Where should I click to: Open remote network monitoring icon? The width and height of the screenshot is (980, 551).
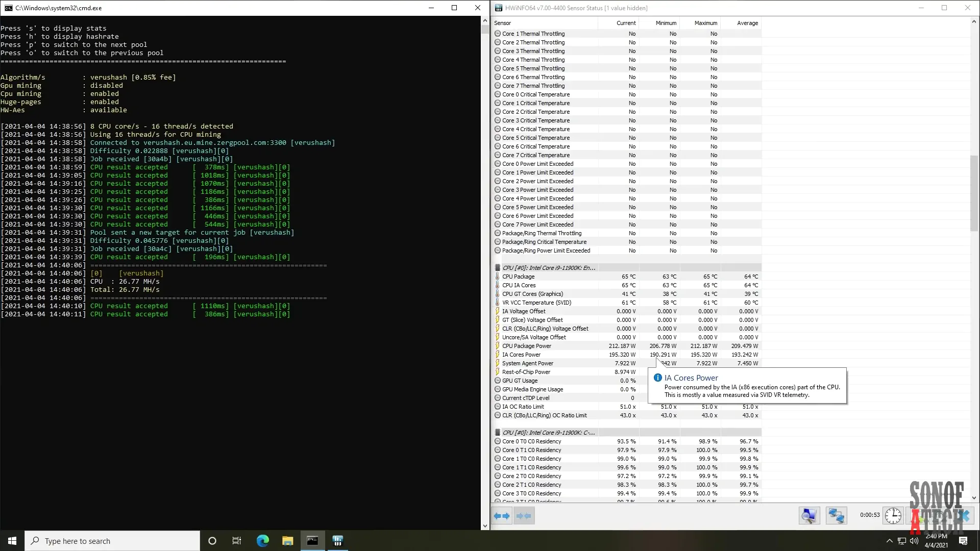pos(836,516)
